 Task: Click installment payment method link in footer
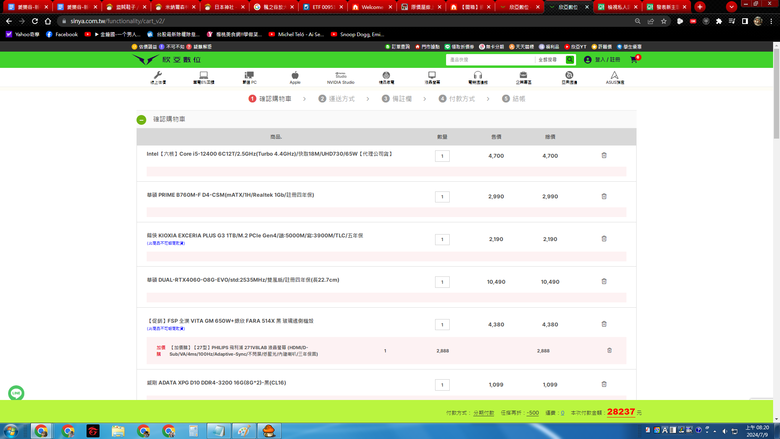pyautogui.click(x=484, y=413)
